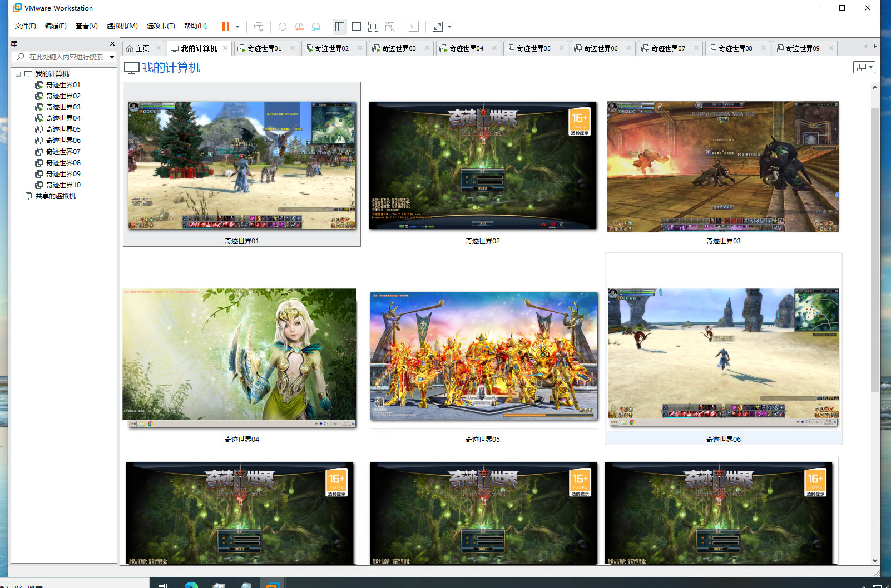Image resolution: width=891 pixels, height=588 pixels.
Task: Click the 奇迹世界06 thumbnail label text
Action: click(724, 439)
